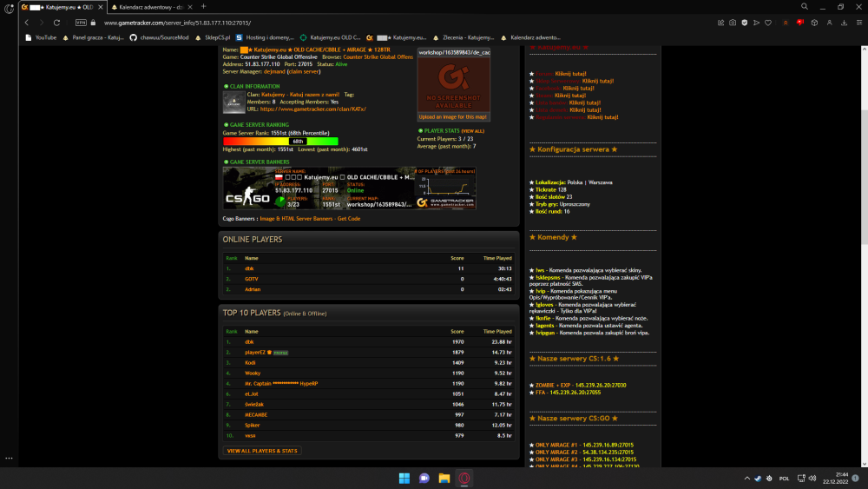This screenshot has width=868, height=489.
Task: Open a new tab with the plus button
Action: point(204,7)
